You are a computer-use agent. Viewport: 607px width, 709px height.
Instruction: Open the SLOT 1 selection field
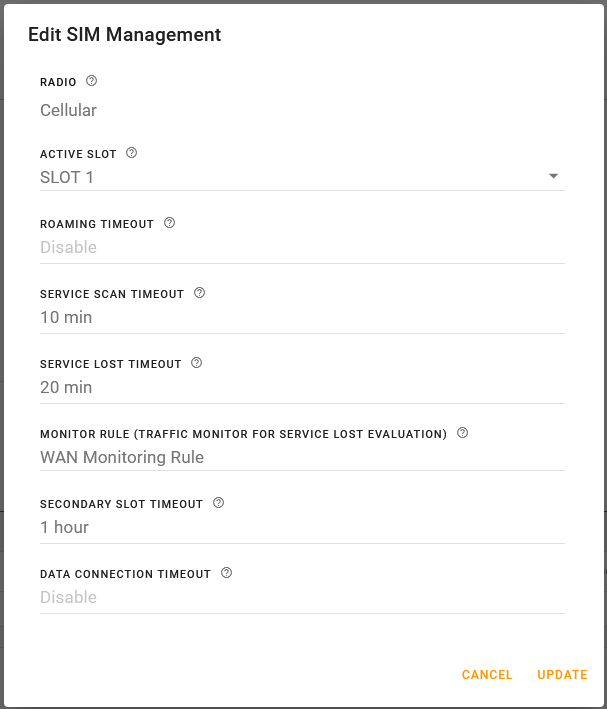(290, 177)
